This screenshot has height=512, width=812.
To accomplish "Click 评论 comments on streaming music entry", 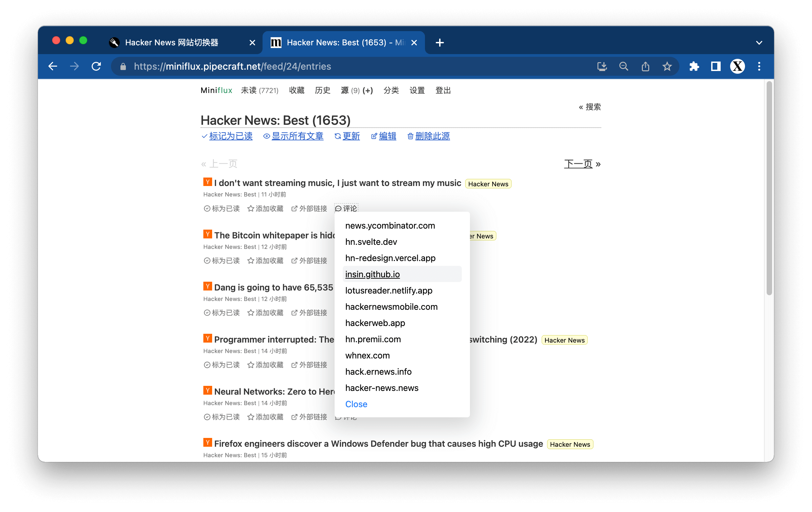I will tap(346, 208).
